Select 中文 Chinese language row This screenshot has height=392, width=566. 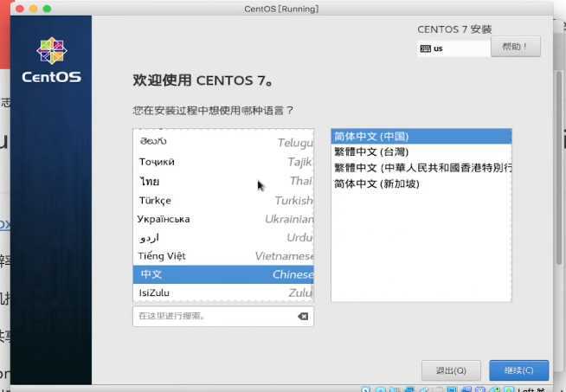point(223,274)
